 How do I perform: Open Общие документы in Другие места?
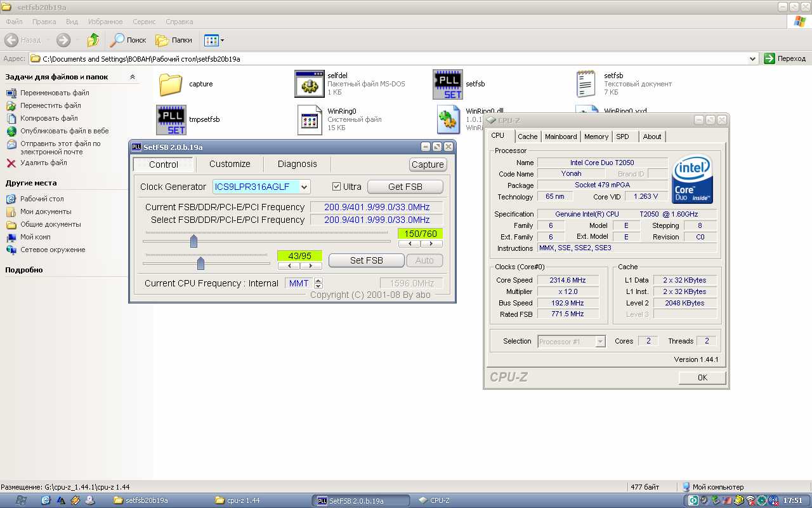(x=50, y=224)
